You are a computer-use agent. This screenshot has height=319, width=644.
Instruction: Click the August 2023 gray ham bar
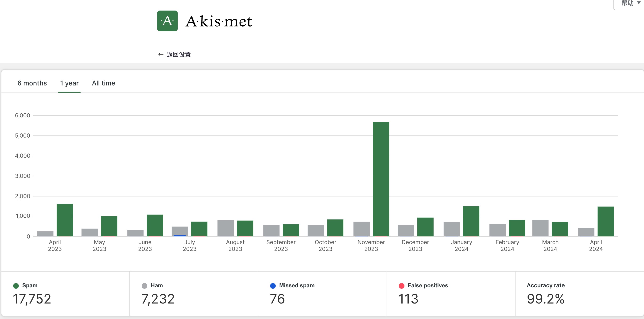point(225,228)
